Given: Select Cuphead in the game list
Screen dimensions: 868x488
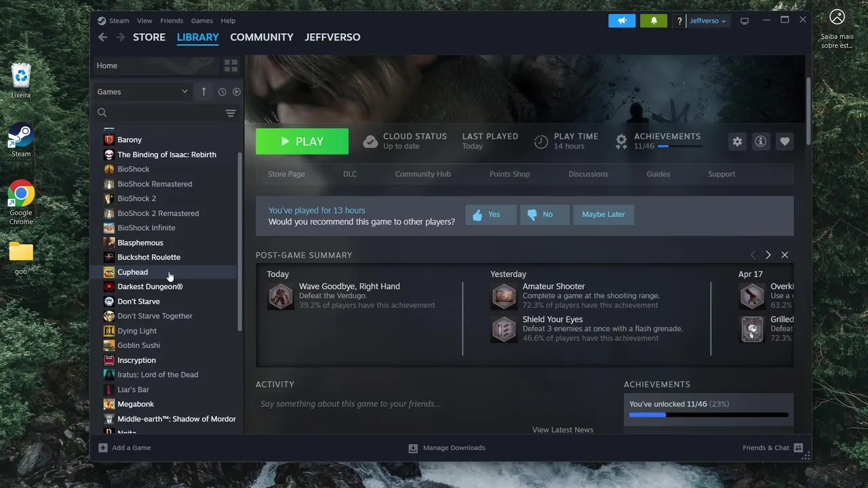Looking at the screenshot, I should (x=163, y=272).
